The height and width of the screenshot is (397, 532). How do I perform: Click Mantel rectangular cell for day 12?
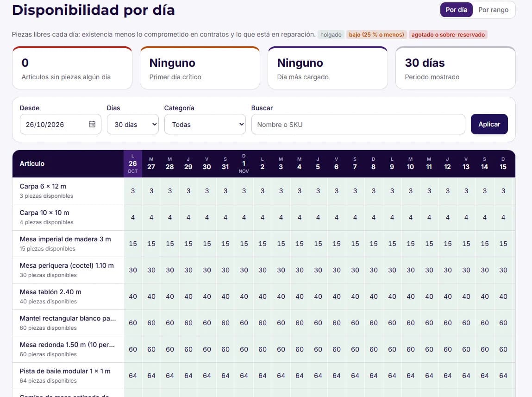point(448,323)
